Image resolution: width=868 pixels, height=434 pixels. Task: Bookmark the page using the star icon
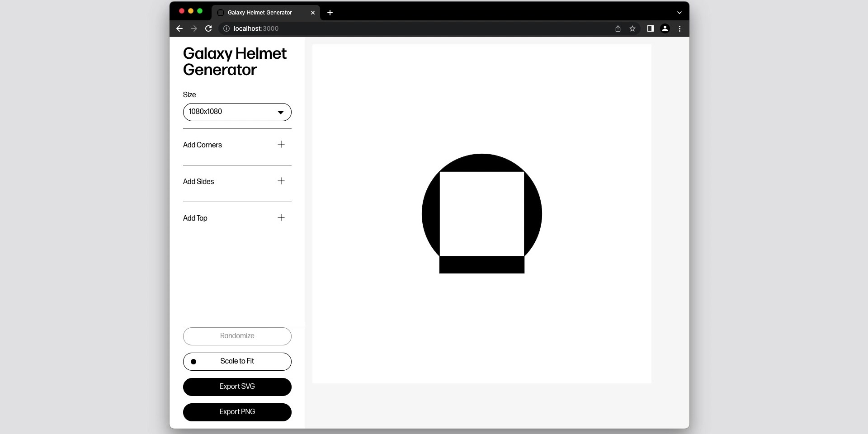tap(632, 28)
